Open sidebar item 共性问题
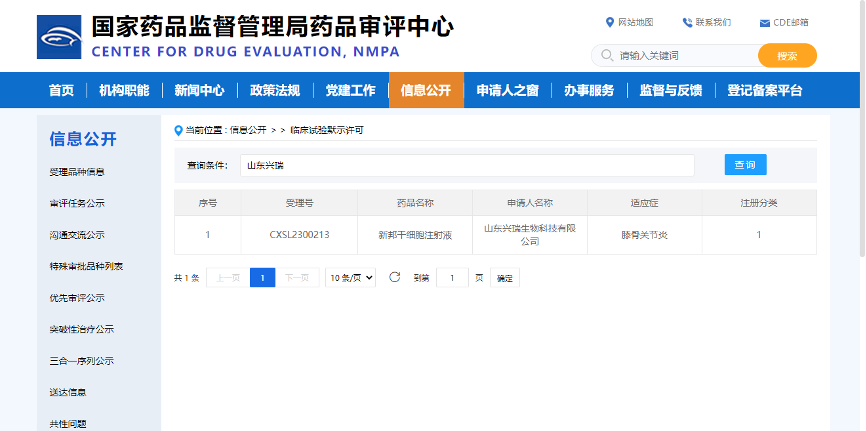 tap(68, 424)
